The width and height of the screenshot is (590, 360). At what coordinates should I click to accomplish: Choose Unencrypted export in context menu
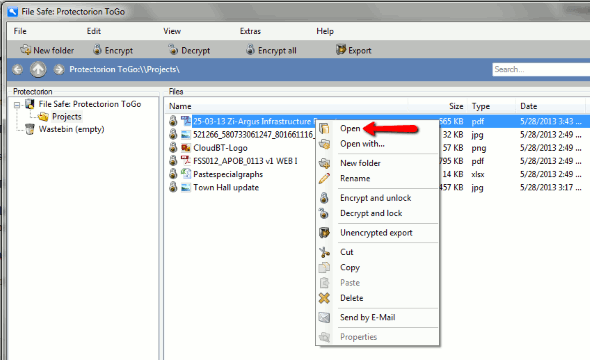pyautogui.click(x=377, y=233)
